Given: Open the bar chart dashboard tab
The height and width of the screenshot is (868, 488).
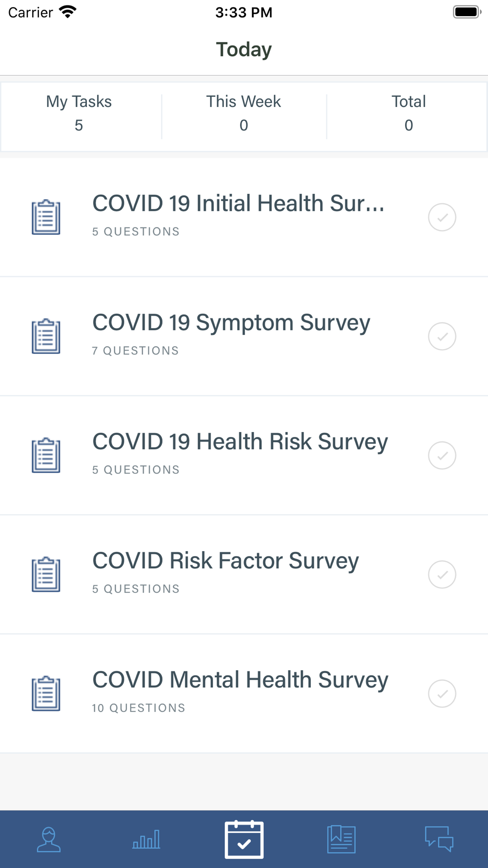Looking at the screenshot, I should point(146,839).
